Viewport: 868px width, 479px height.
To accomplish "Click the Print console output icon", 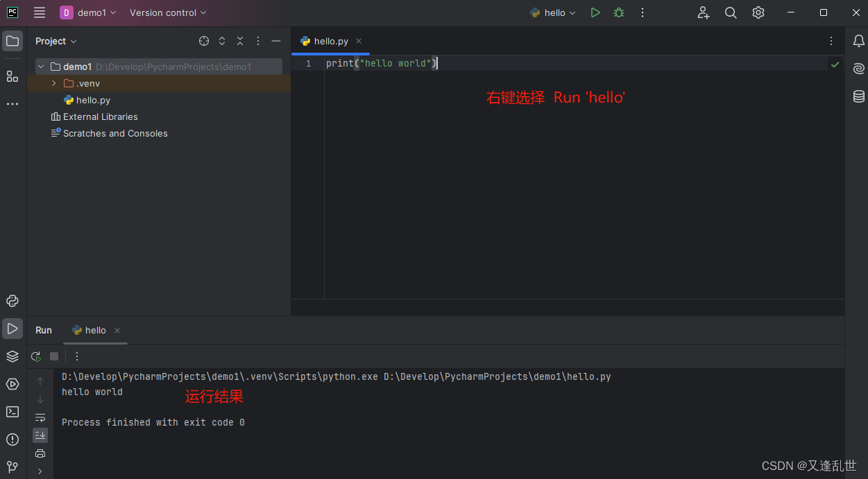I will (40, 453).
